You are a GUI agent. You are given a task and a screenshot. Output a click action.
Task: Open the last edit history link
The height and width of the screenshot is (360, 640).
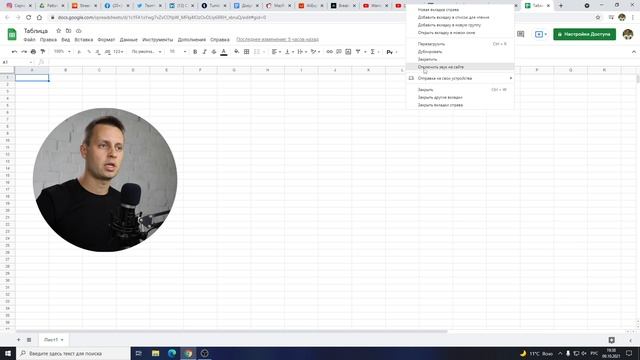(x=278, y=40)
